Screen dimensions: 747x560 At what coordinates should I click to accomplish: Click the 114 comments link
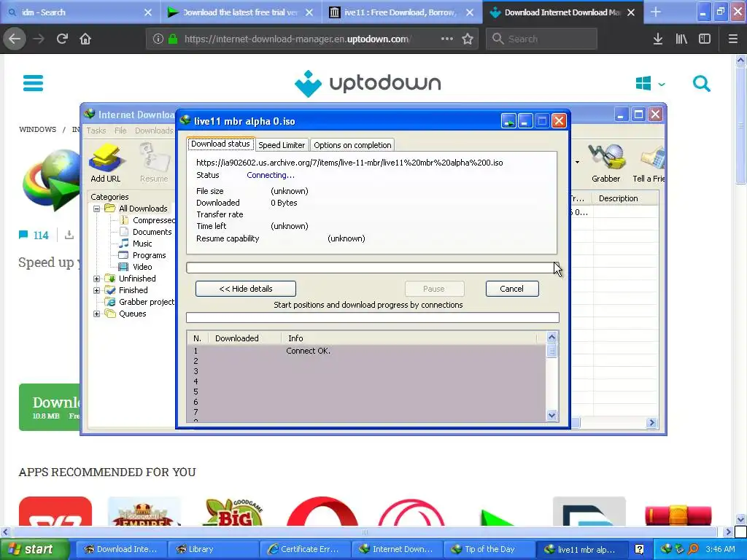point(34,236)
